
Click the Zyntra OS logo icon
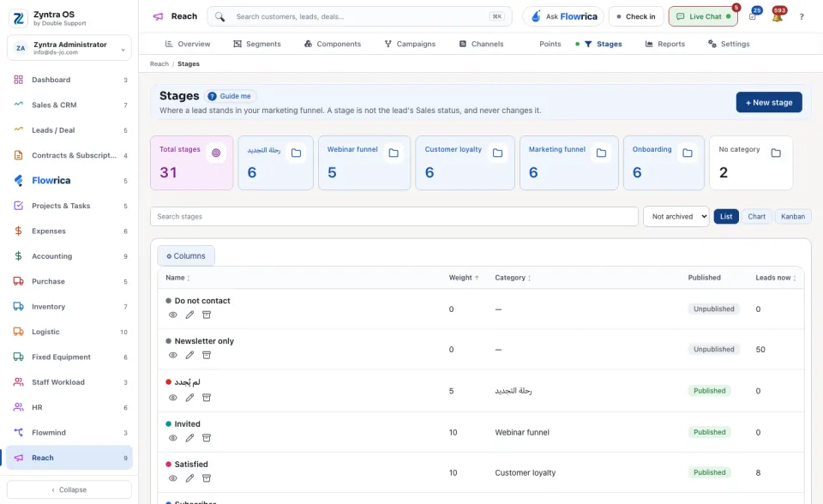(x=18, y=18)
